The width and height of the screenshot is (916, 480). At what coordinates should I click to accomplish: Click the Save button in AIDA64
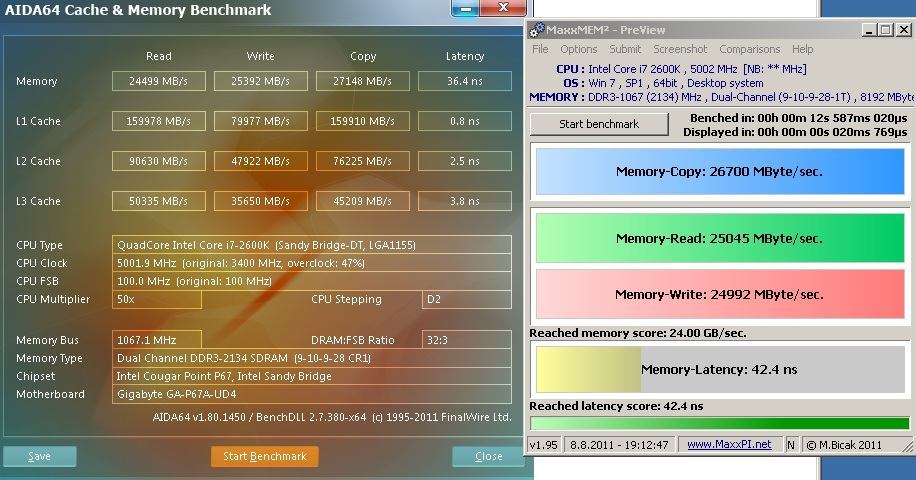[39, 456]
